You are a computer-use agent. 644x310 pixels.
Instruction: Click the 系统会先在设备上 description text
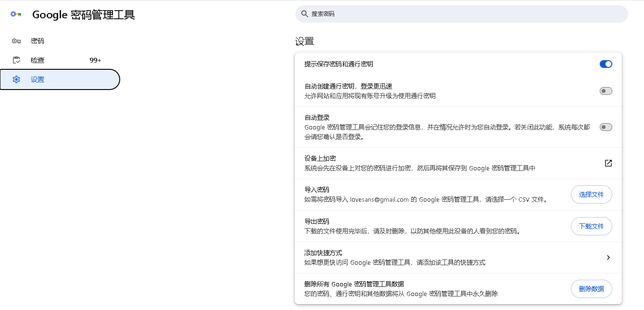tap(420, 168)
